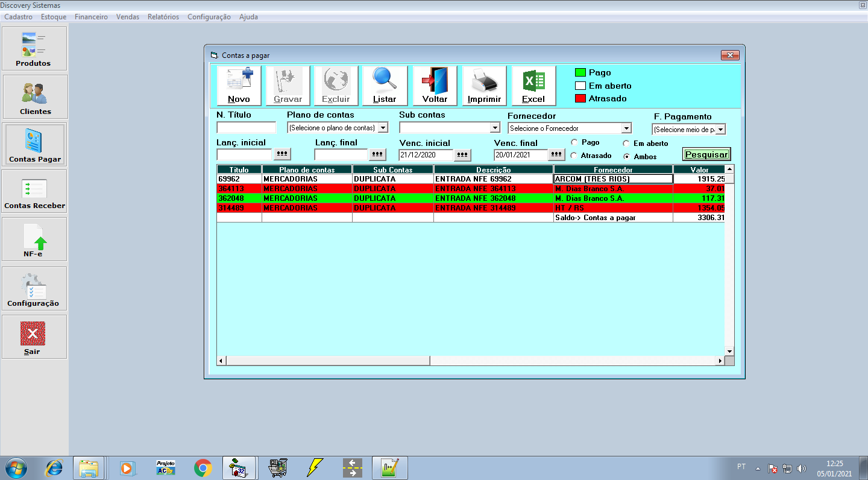
Task: Click the Gravar toolbar button
Action: 288,86
